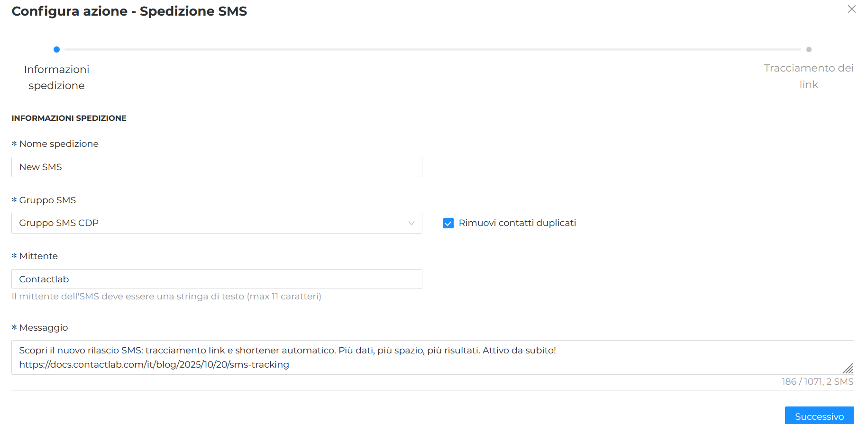Select the Informazioni spedizione step
Screen dimensions: 868x424
point(56,77)
